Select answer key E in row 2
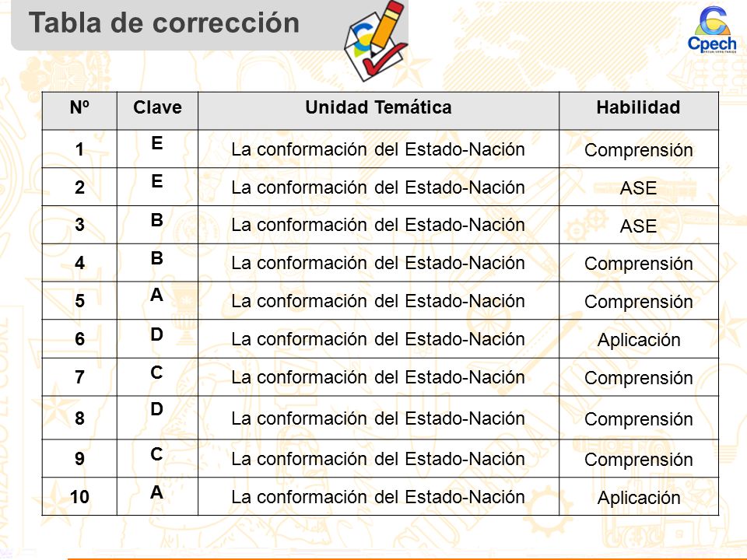 click(157, 181)
